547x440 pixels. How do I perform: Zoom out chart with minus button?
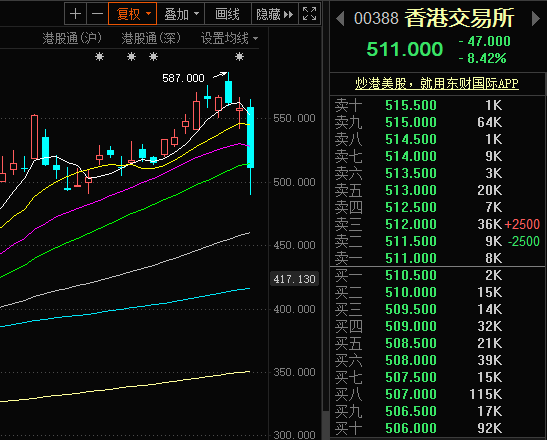click(97, 14)
